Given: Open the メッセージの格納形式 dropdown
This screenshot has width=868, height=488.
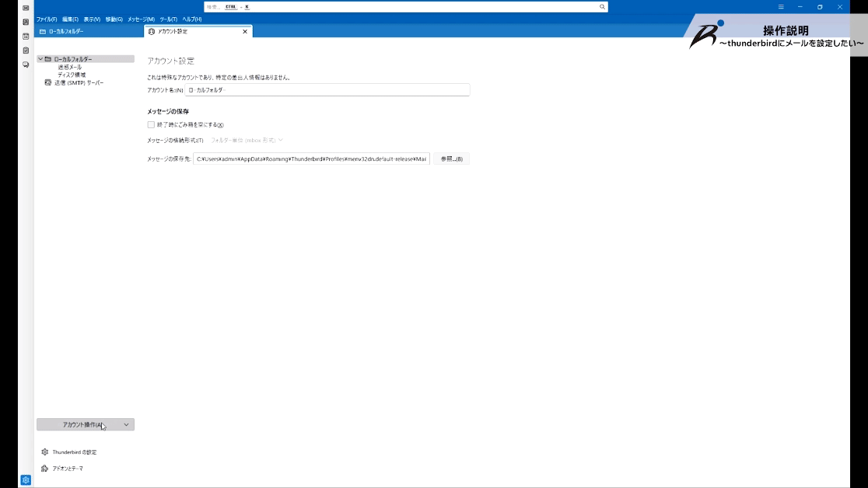Looking at the screenshot, I should 247,140.
